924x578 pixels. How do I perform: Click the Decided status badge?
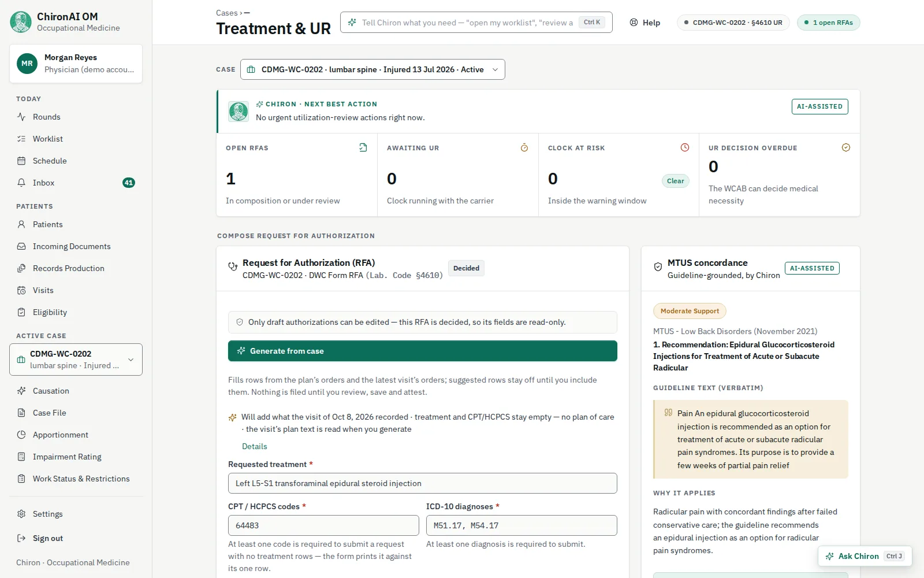coord(466,268)
